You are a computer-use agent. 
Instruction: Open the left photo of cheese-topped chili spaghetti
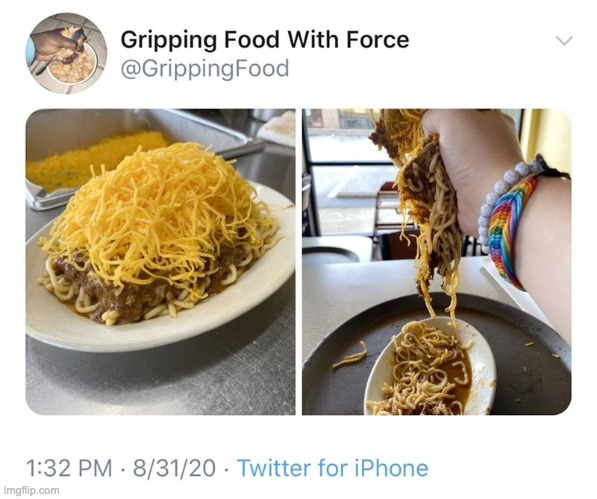coord(160,262)
